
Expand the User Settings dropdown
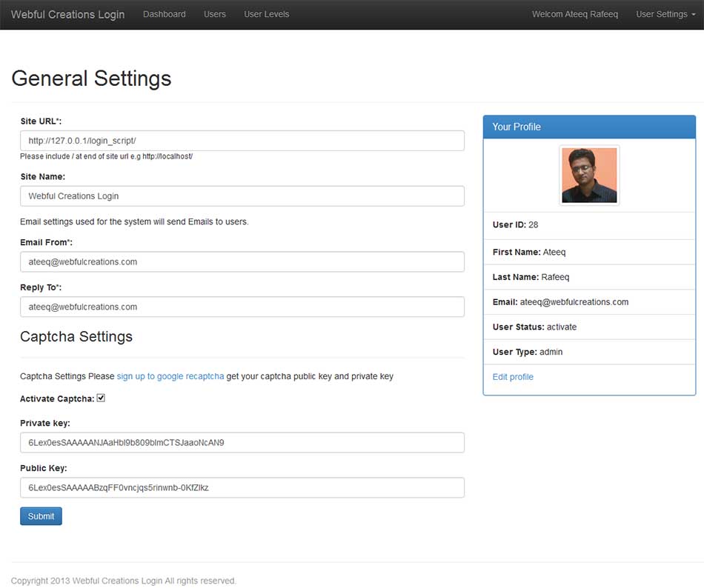pos(665,14)
